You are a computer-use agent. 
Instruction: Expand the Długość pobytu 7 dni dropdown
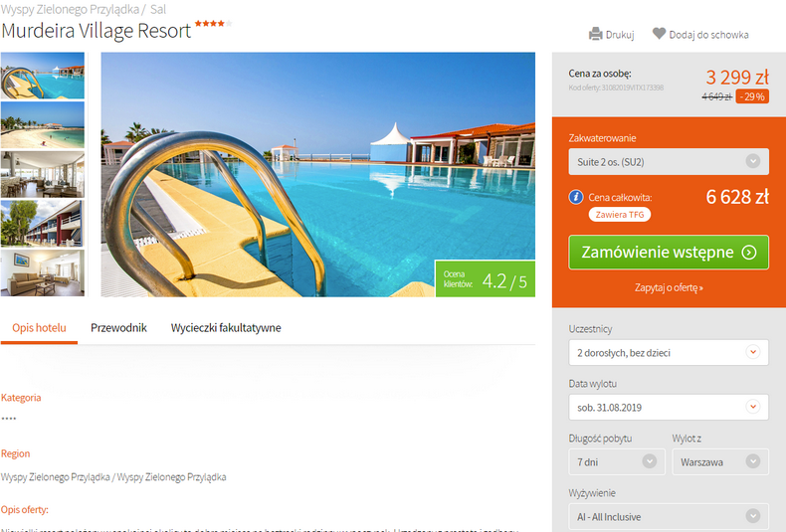click(x=617, y=461)
